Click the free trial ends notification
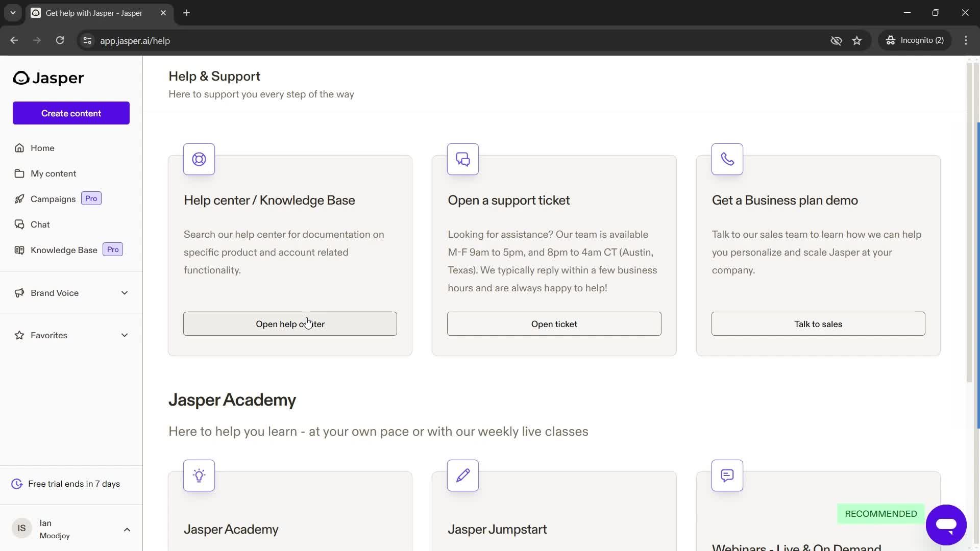Viewport: 980px width, 551px height. (x=73, y=483)
